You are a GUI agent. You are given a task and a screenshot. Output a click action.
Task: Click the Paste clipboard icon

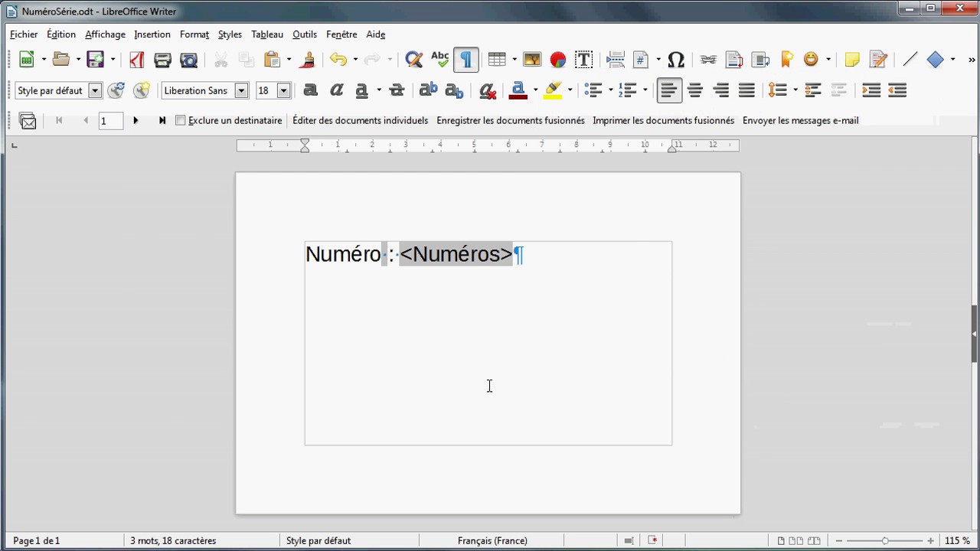(271, 60)
